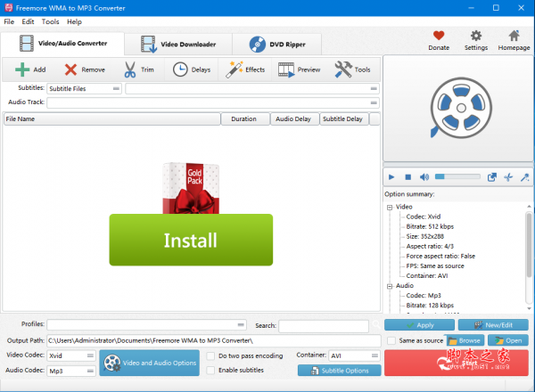Browse for an output folder
This screenshot has height=392, width=535.
(x=465, y=340)
